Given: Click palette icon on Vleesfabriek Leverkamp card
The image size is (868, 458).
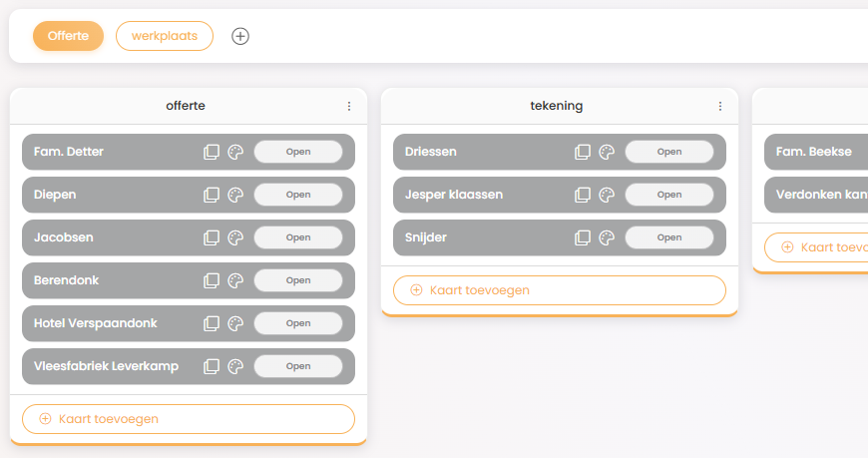Looking at the screenshot, I should [x=235, y=367].
